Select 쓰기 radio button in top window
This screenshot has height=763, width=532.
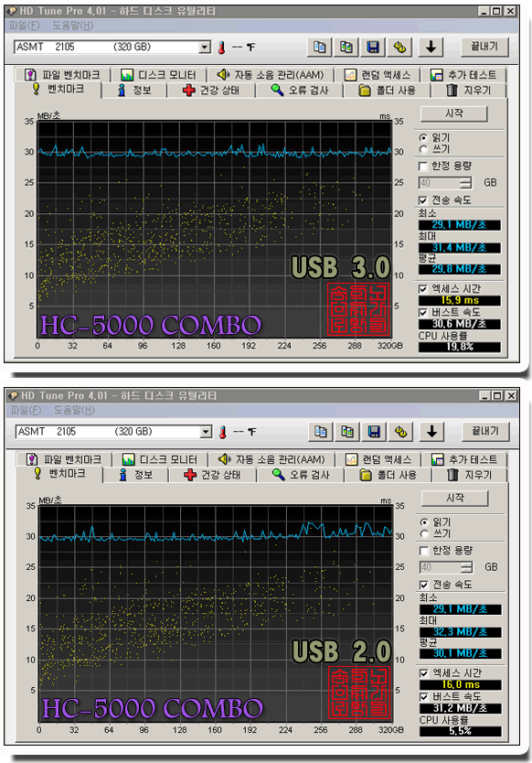point(423,149)
